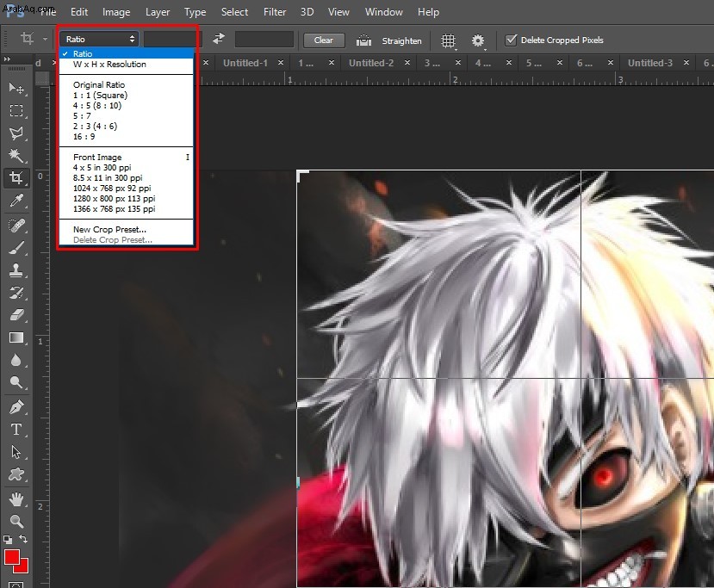Choose 1 : 1 (Square) preset

pyautogui.click(x=127, y=95)
